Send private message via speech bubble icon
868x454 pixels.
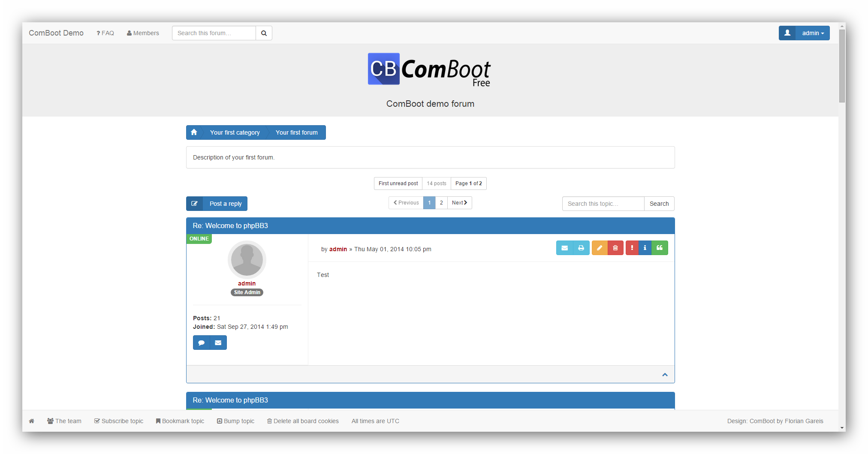click(x=201, y=343)
